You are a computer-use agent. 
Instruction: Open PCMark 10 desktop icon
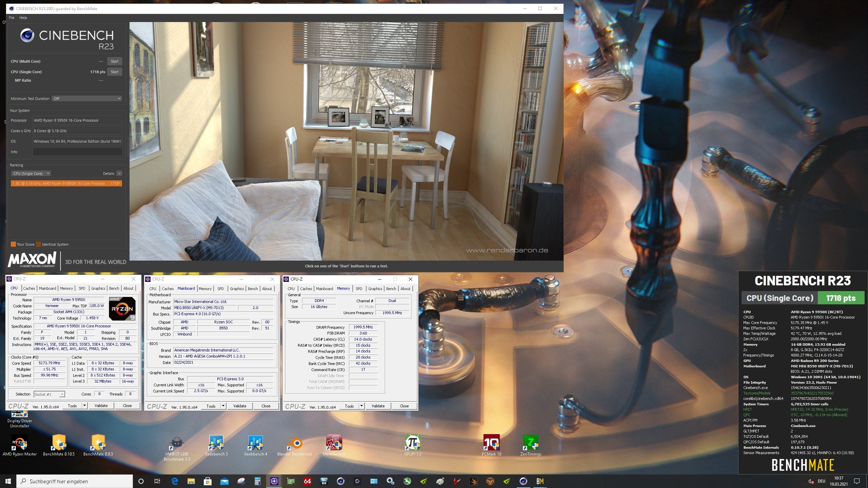pyautogui.click(x=491, y=445)
